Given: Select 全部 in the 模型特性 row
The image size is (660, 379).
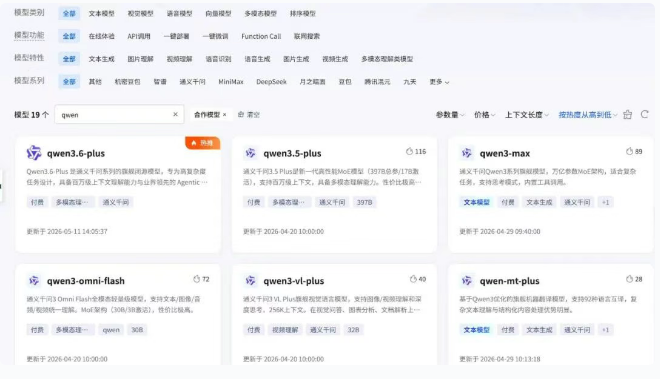Looking at the screenshot, I should tap(69, 59).
